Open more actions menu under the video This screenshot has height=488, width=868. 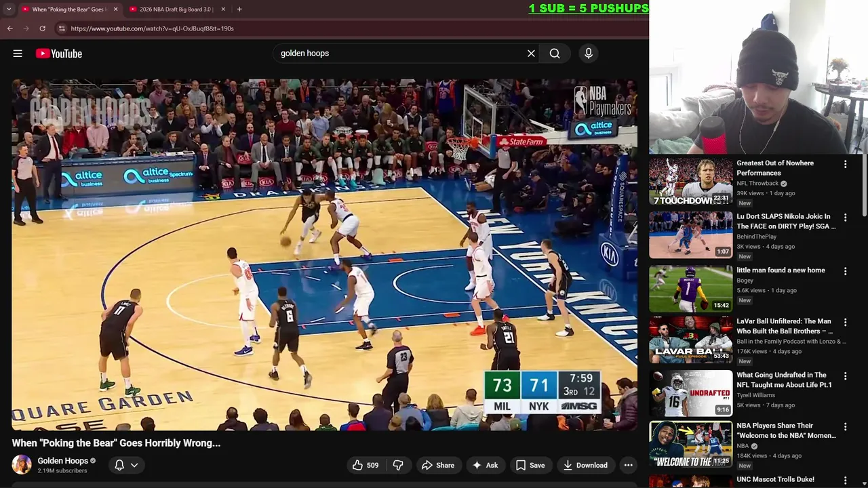[629, 465]
